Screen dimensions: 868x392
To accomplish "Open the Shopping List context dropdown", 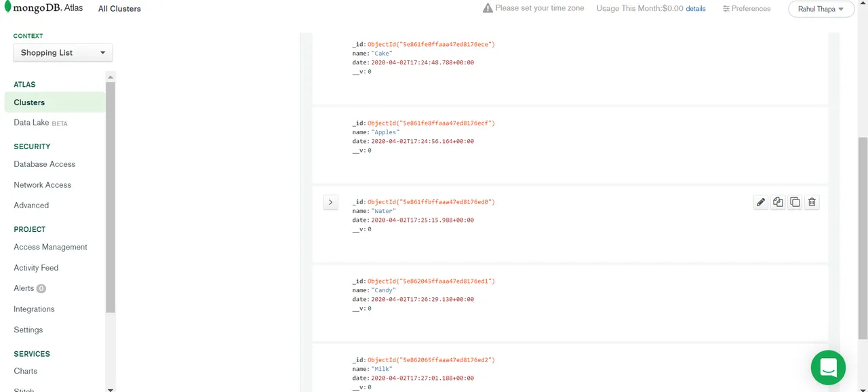I will 63,53.
